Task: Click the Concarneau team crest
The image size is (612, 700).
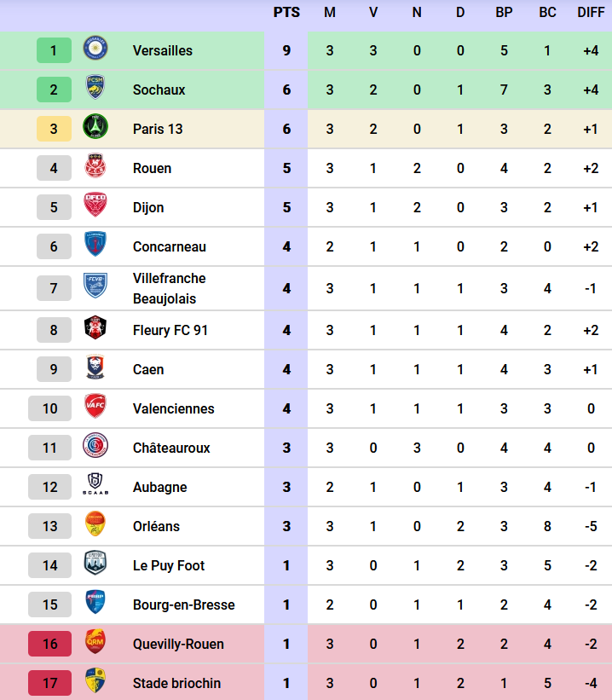Action: tap(95, 246)
